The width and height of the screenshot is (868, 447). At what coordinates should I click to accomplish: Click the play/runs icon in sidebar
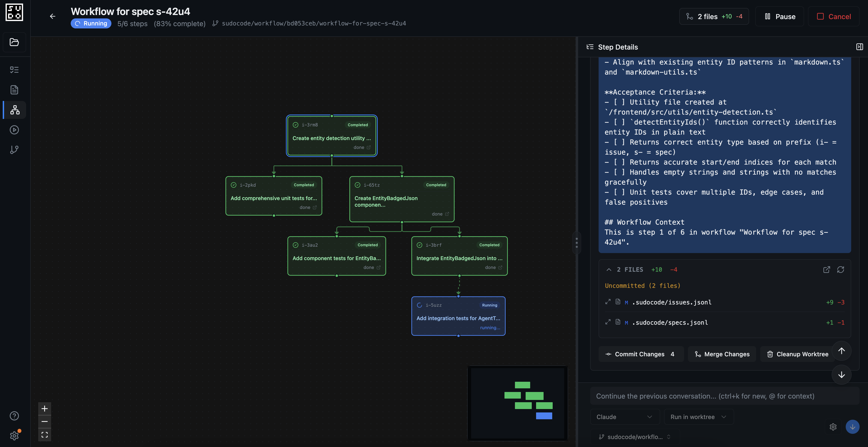(x=14, y=130)
